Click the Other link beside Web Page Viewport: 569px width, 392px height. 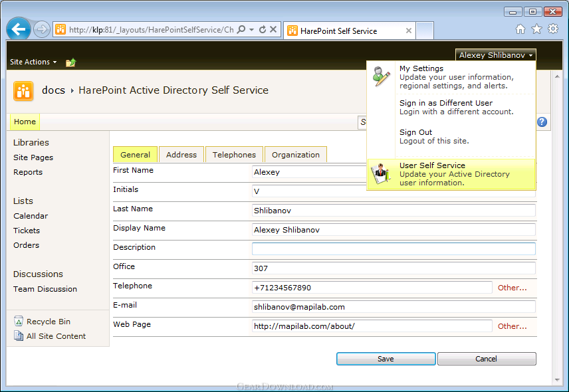pos(512,326)
